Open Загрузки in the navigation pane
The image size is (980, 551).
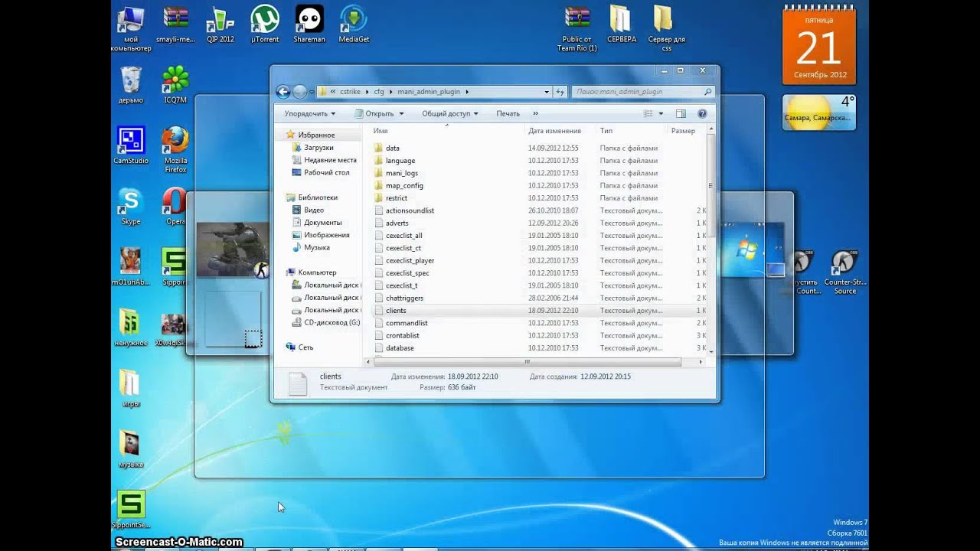click(x=318, y=148)
